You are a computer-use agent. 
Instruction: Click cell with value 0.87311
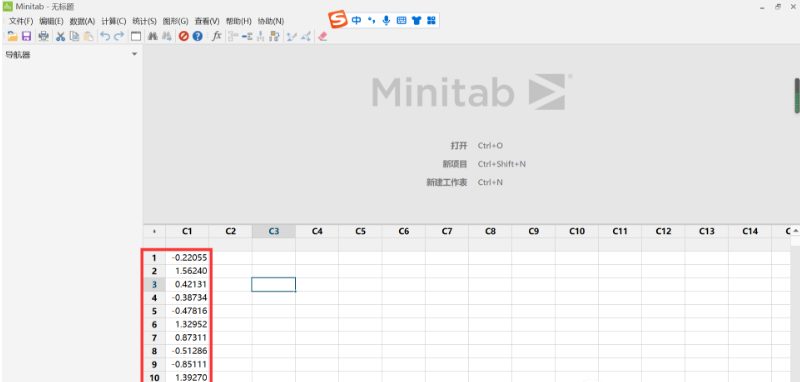coord(187,338)
